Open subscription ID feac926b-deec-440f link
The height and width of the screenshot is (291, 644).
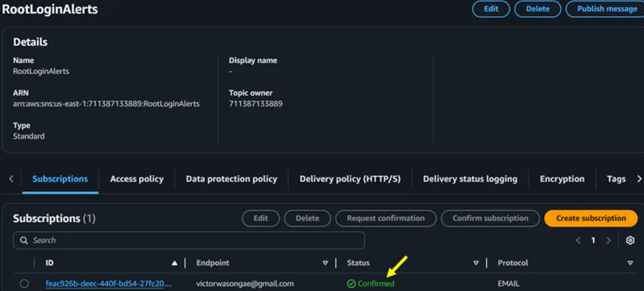[108, 283]
